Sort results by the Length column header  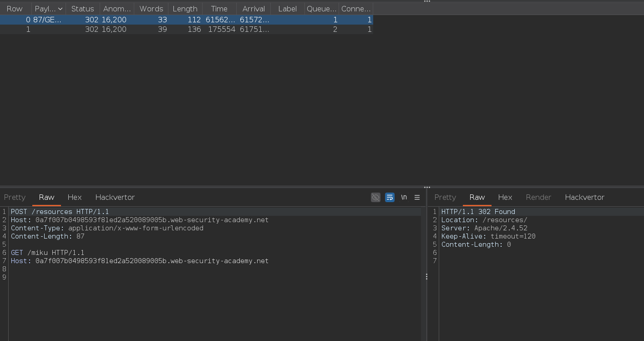pos(185,9)
